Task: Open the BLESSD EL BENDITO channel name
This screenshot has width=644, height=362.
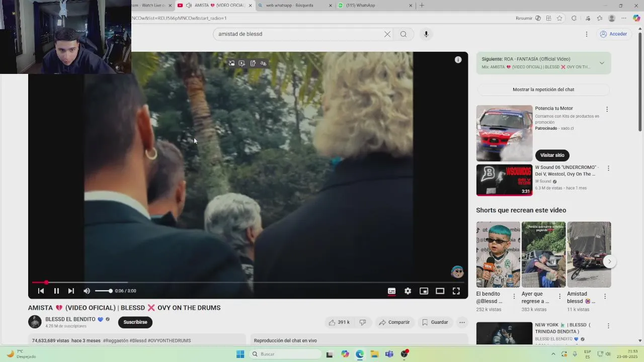Action: click(x=70, y=319)
